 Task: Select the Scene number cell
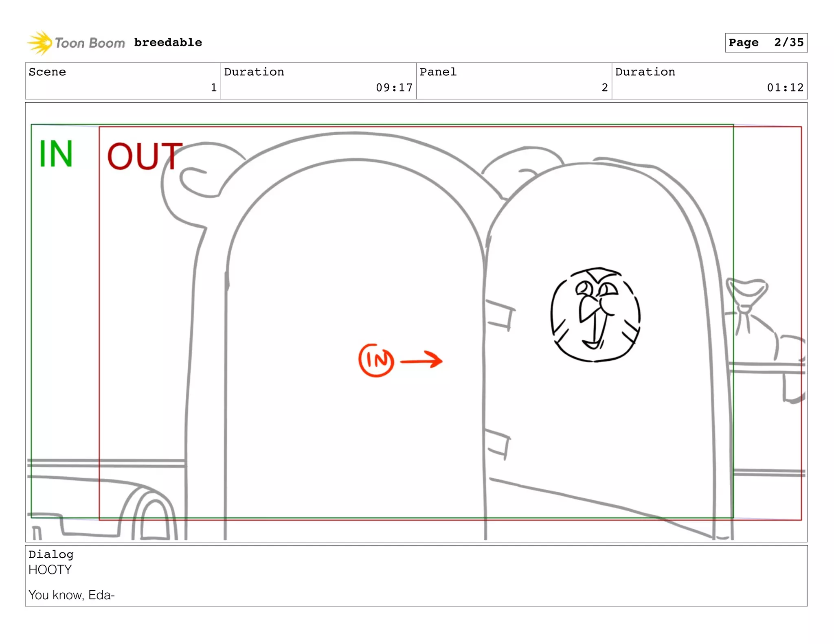click(x=123, y=81)
